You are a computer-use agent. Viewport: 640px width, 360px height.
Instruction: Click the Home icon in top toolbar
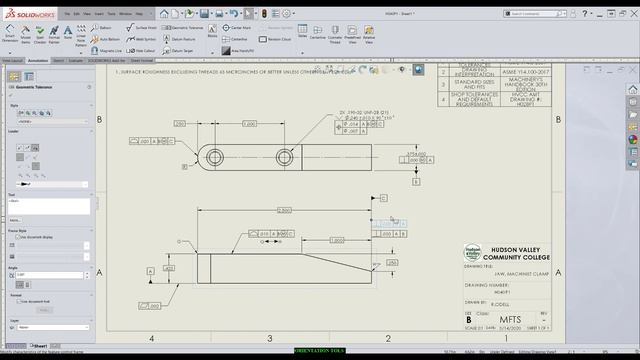164,13
